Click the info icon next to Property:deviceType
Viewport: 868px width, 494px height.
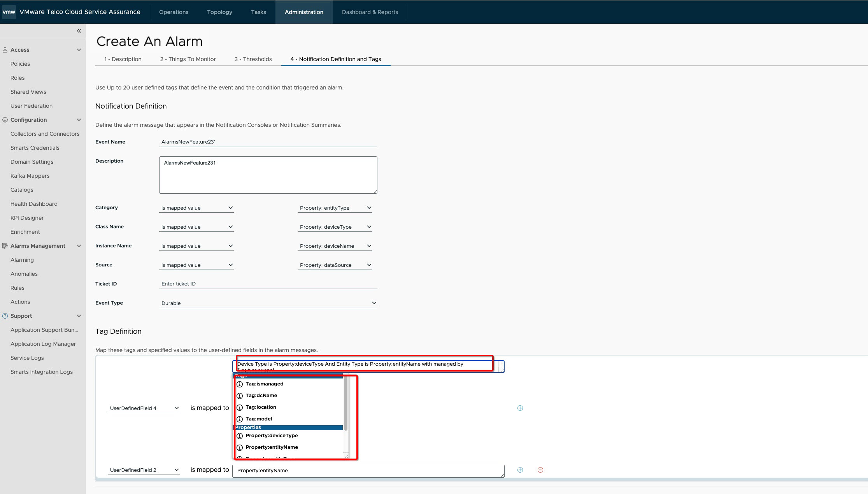tap(240, 435)
